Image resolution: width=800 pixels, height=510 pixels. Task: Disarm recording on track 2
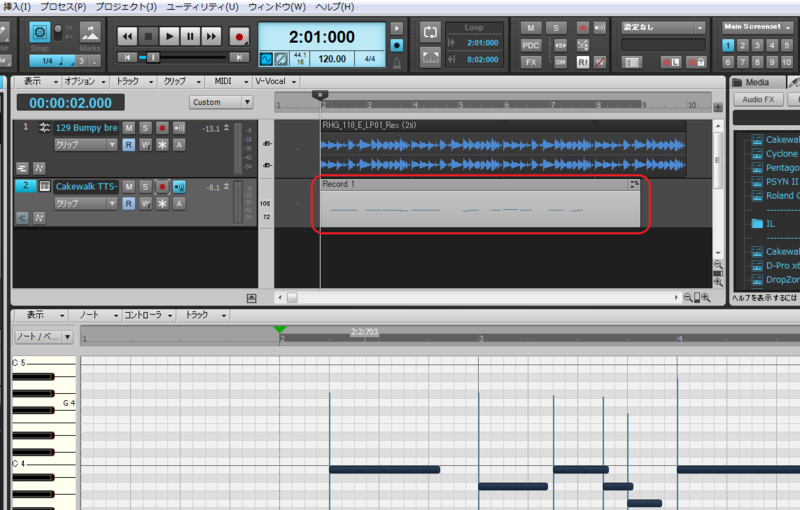pos(162,187)
